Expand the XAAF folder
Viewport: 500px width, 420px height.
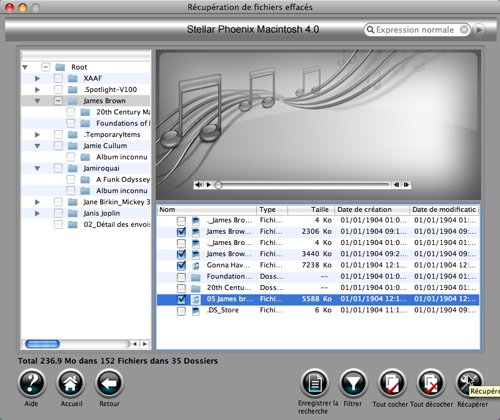pyautogui.click(x=37, y=78)
